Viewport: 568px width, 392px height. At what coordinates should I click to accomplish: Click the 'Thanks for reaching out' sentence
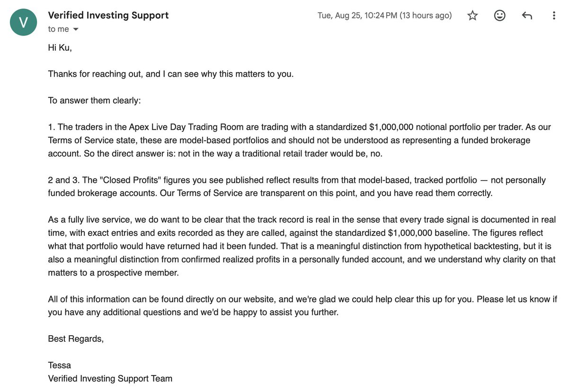(x=171, y=74)
